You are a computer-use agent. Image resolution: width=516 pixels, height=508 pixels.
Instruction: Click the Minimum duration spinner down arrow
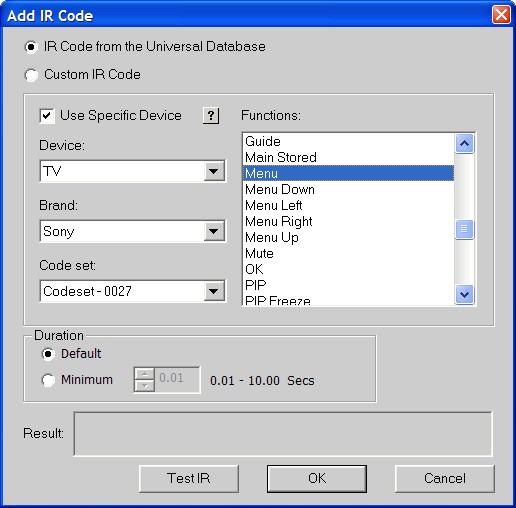144,386
